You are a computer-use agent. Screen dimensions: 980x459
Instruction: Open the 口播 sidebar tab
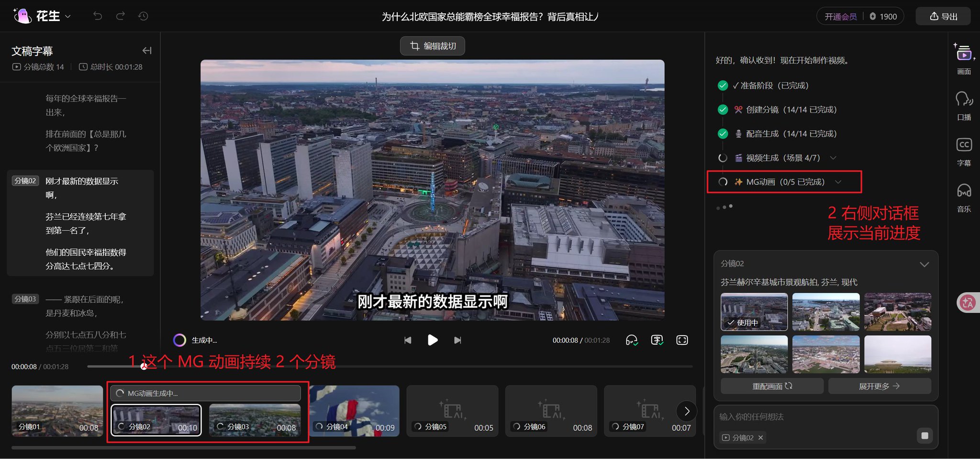coord(964,106)
